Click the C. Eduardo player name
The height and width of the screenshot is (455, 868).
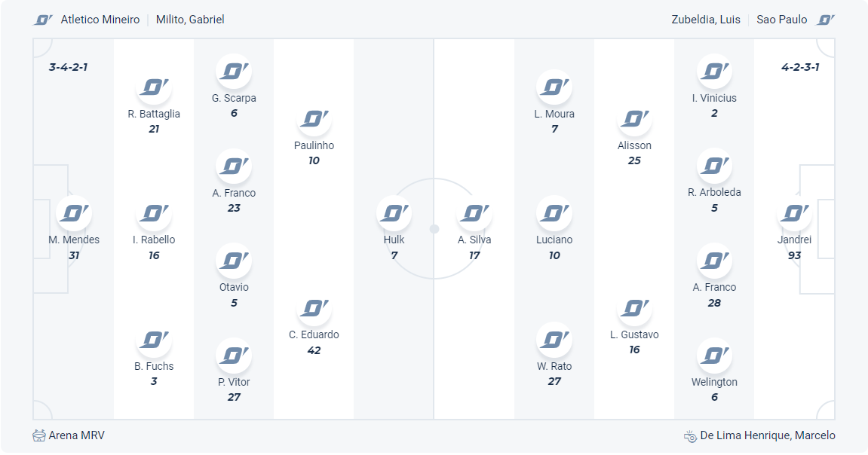pyautogui.click(x=314, y=334)
